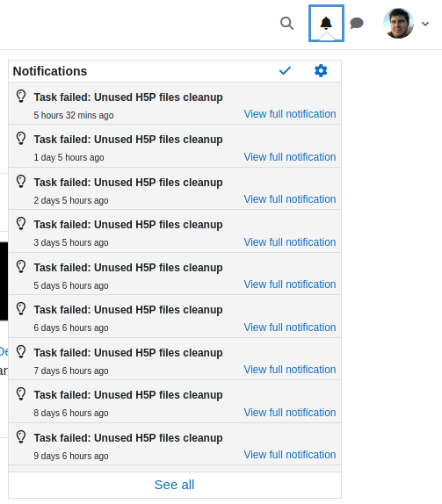Image resolution: width=442 pixels, height=504 pixels.
Task: View full notification from 9 days 6 hours ago
Action: click(x=290, y=455)
